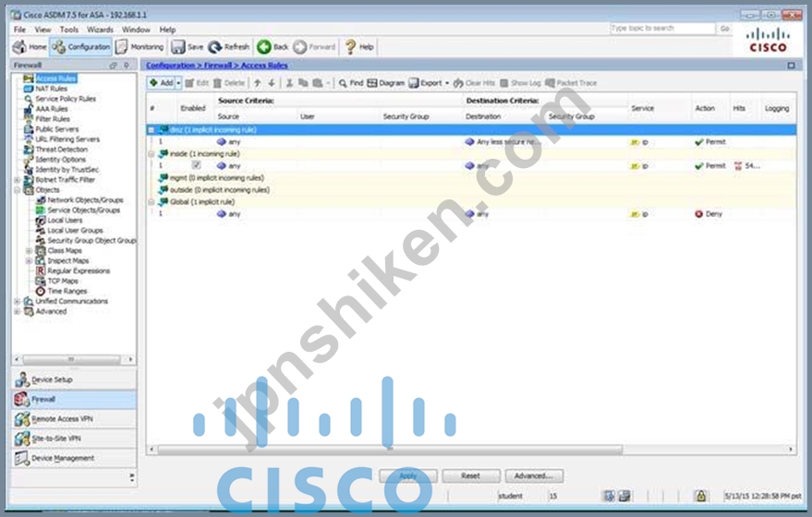Open the Monitoring view
This screenshot has width=812, height=517.
(x=139, y=47)
